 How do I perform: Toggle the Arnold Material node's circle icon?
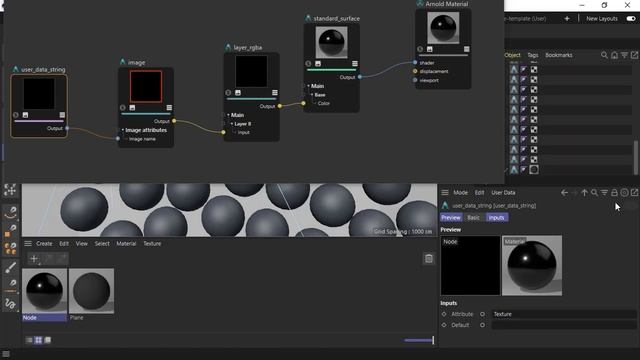[420, 49]
